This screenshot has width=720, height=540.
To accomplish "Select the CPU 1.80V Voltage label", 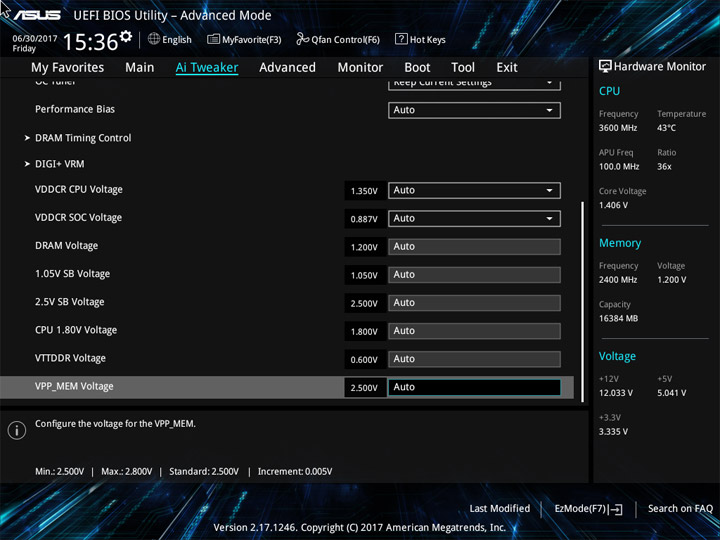I will [x=76, y=330].
